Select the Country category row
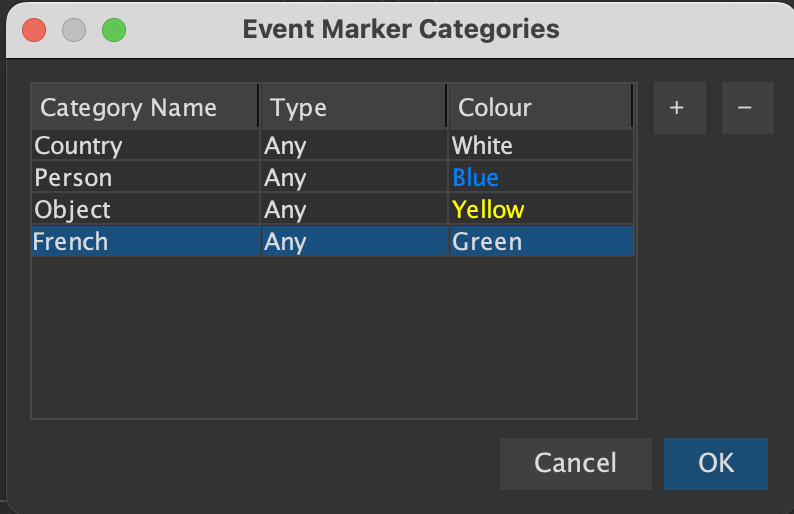Screen dimensions: 794x514 (x=333, y=146)
